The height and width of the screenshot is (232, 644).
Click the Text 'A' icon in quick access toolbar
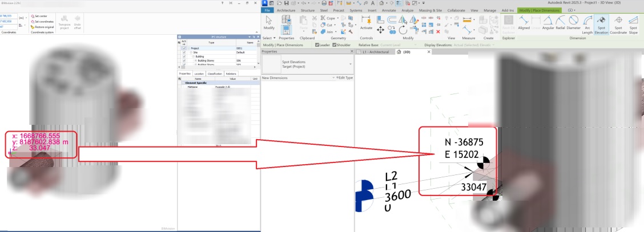point(372,3)
